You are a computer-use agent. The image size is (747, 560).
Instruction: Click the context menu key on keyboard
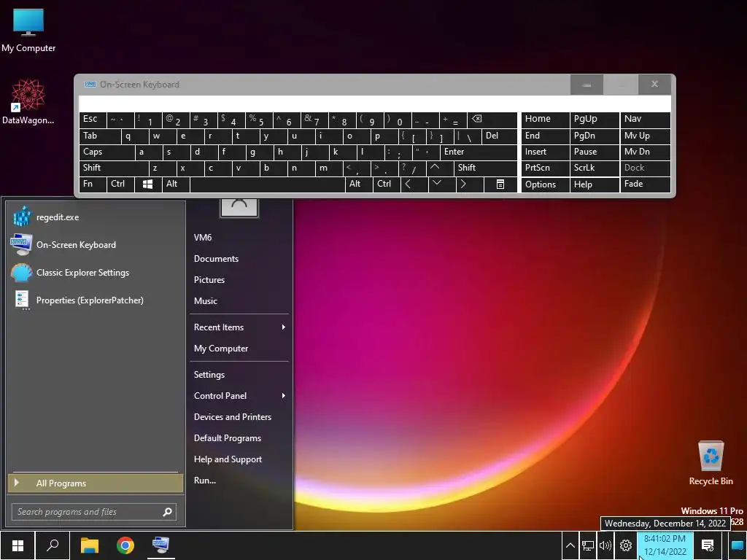tap(500, 184)
